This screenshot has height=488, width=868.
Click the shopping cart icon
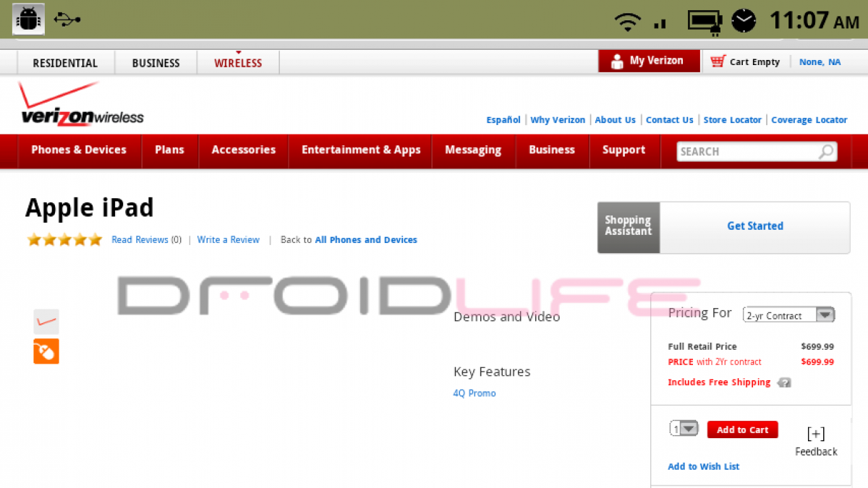pos(718,61)
